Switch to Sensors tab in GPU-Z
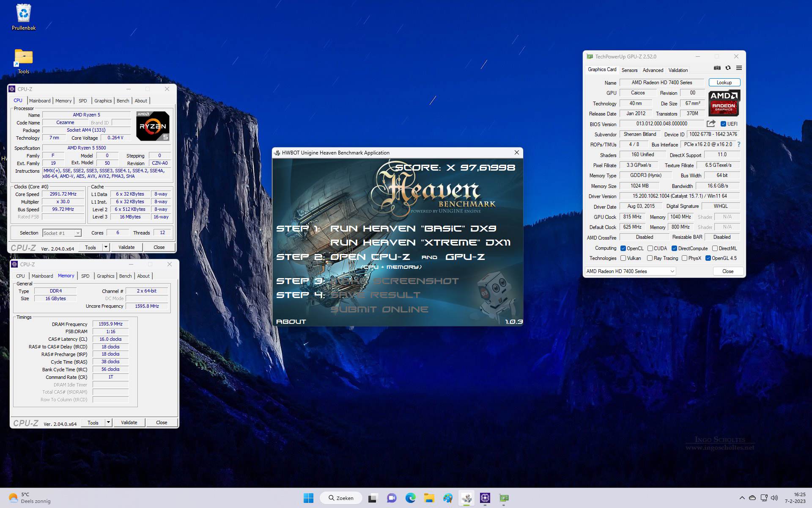 [x=629, y=70]
